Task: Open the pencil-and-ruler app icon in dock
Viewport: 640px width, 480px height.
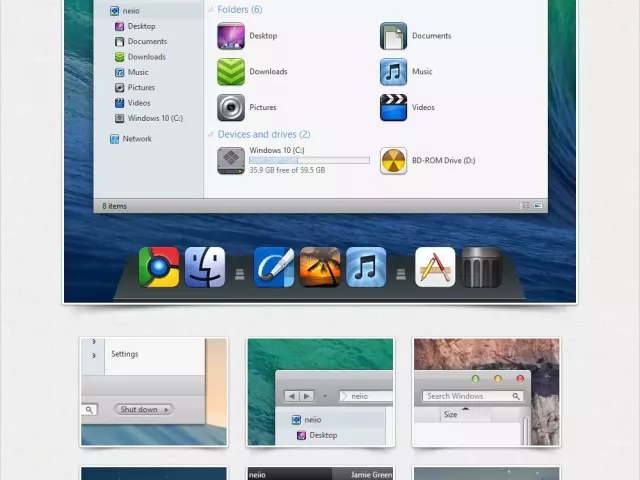Action: coord(435,267)
